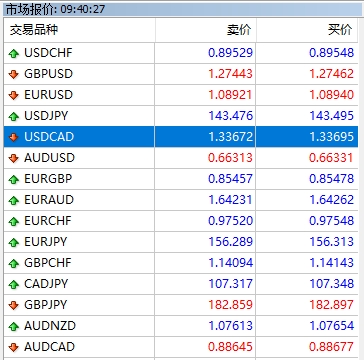Click the green up arrow beside CADJPY
Viewport: 364px width, 360px height.
point(14,284)
